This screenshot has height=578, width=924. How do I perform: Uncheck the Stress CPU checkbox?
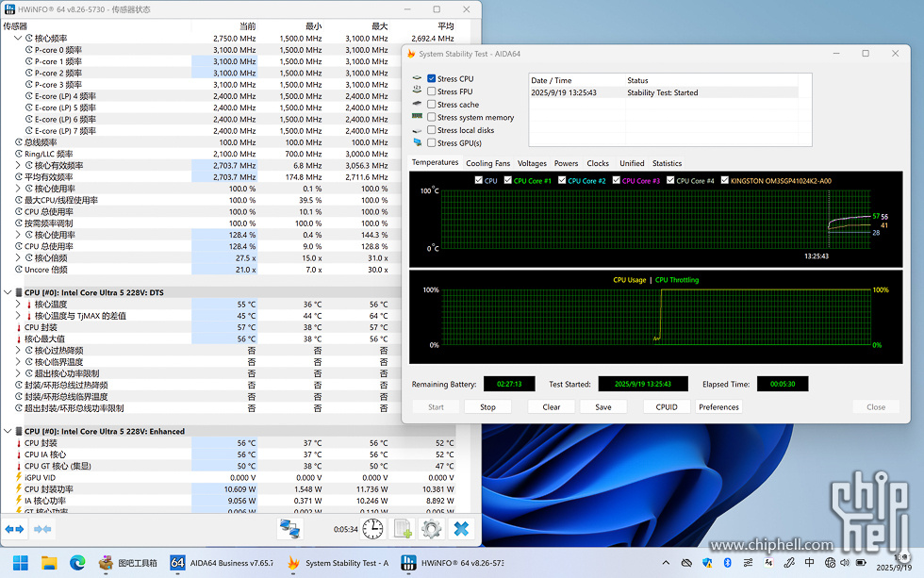[x=432, y=78]
